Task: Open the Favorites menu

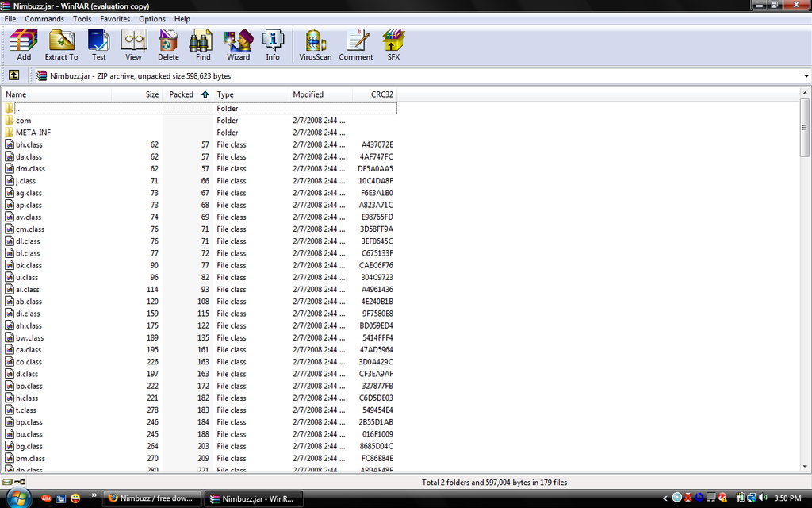Action: [115, 19]
